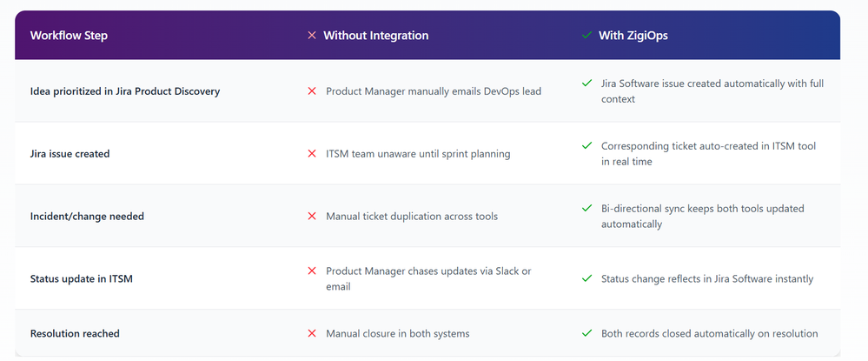Screen dimensions: 868x361
Task: Click the Jira issue created row label
Action: pyautogui.click(x=70, y=154)
